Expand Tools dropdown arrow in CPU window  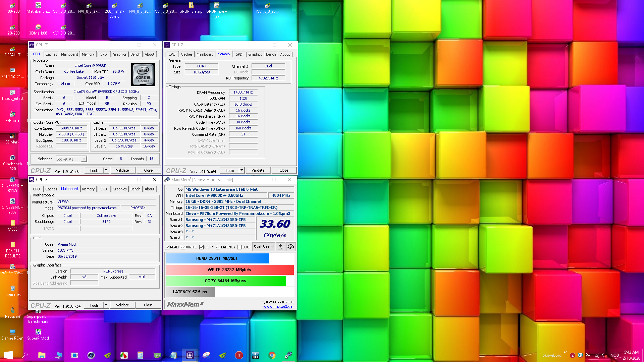coord(106,170)
